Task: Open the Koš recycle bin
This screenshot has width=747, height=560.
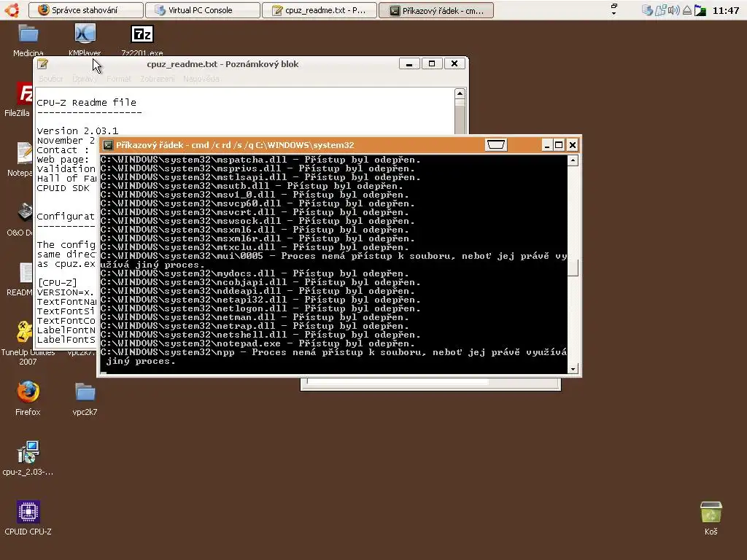Action: click(x=711, y=518)
